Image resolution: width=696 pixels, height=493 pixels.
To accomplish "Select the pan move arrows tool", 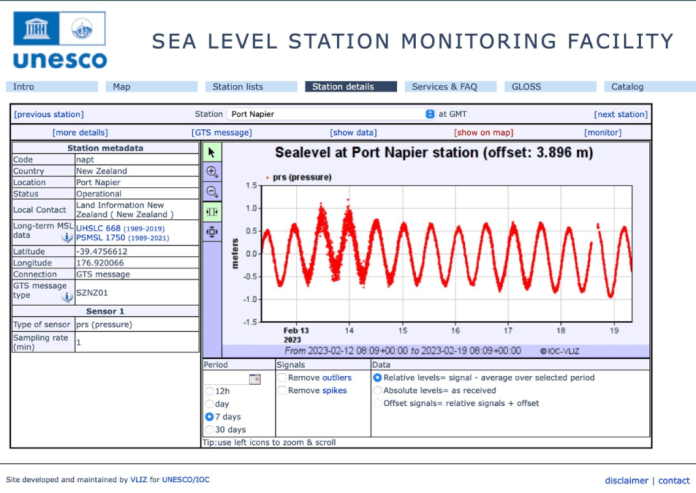I will click(212, 232).
